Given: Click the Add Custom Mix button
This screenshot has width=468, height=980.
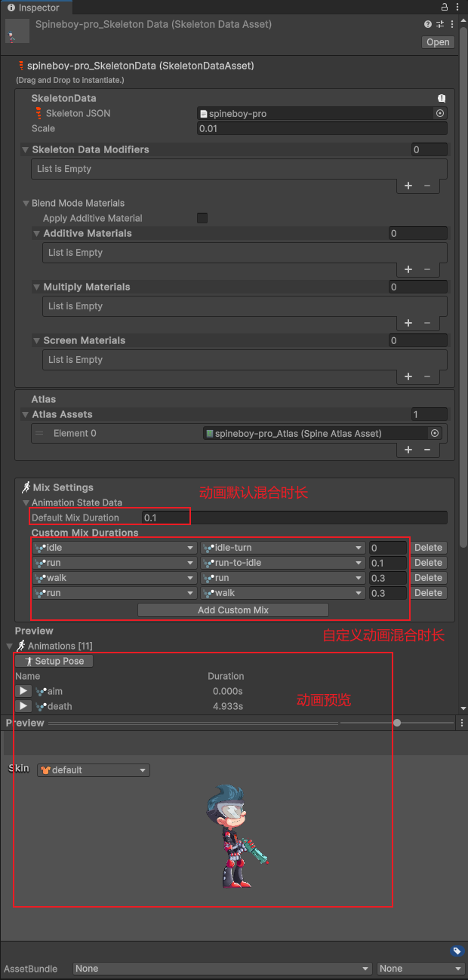Looking at the screenshot, I should pos(233,610).
